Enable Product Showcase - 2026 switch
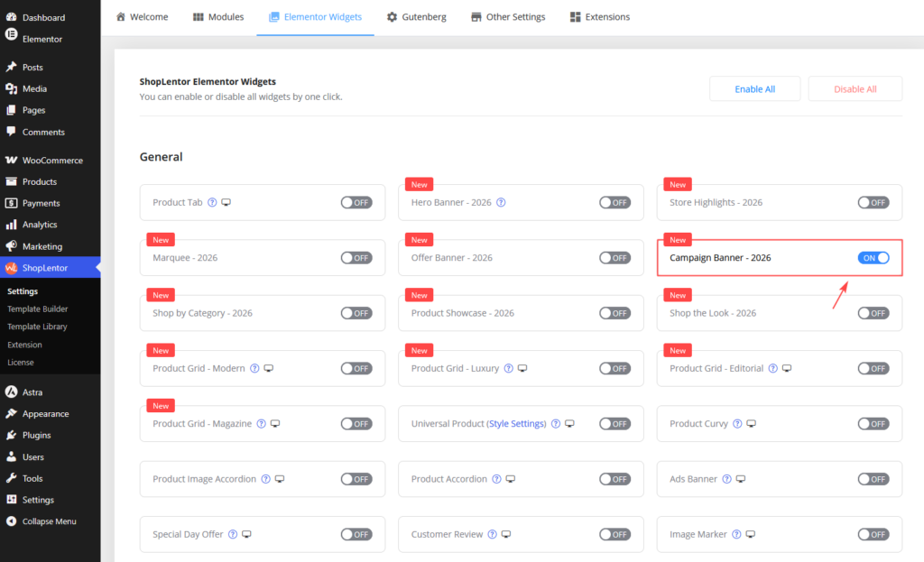Screen dimensions: 924x562 (x=615, y=313)
